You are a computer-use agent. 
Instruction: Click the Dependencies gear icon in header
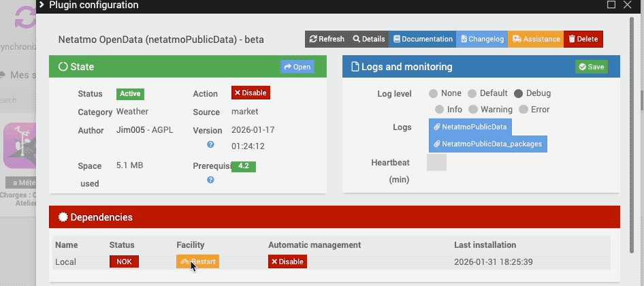pos(63,217)
